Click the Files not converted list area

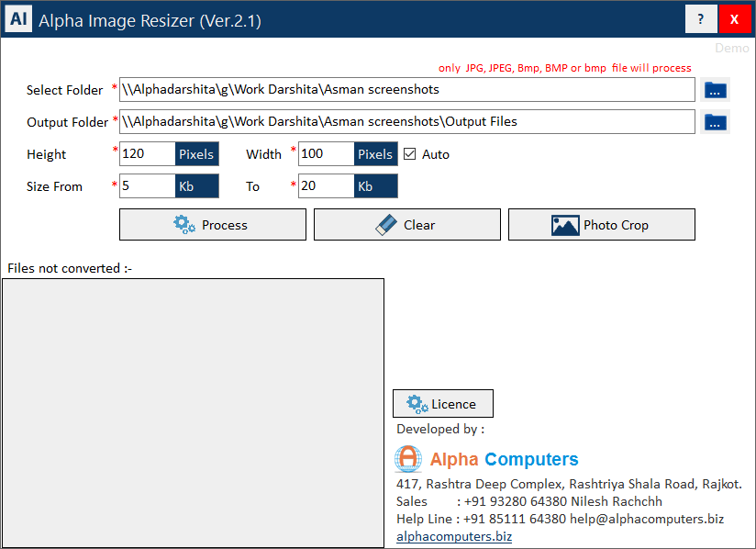click(x=193, y=413)
